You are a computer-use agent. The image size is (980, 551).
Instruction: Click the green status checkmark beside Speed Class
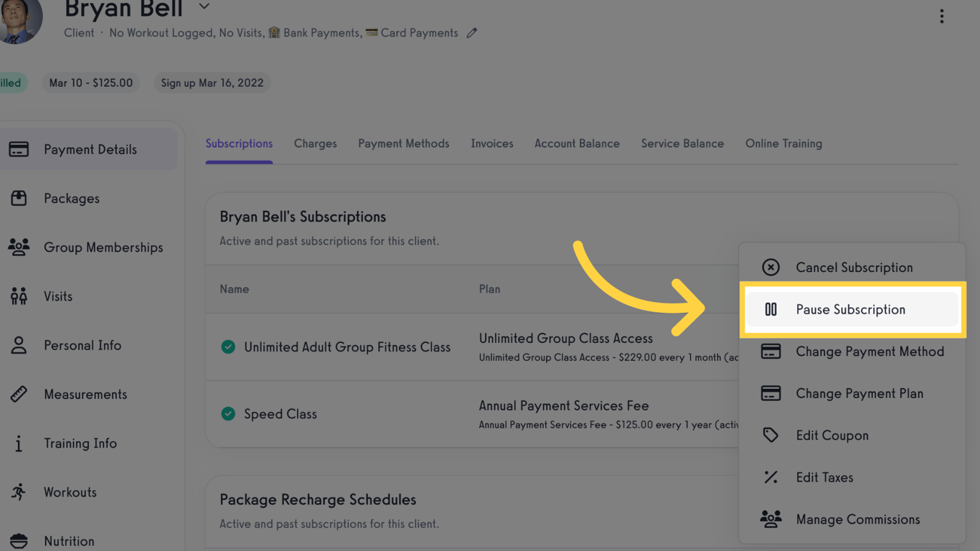(228, 414)
